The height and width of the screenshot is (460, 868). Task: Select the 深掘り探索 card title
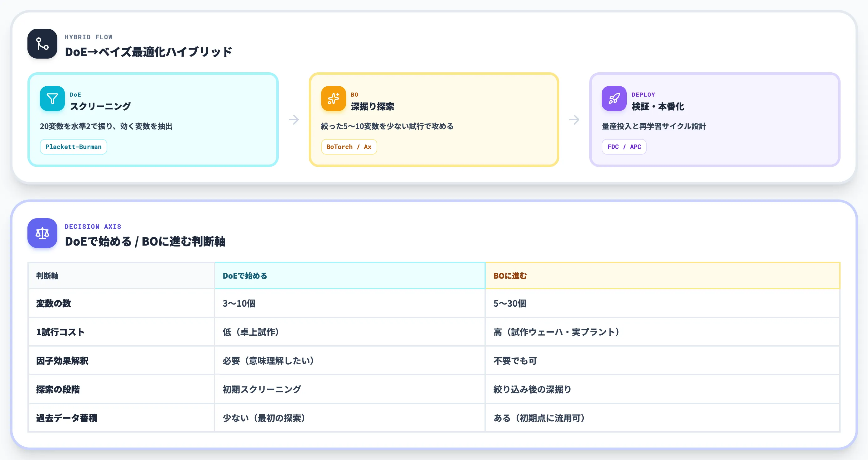pos(372,106)
